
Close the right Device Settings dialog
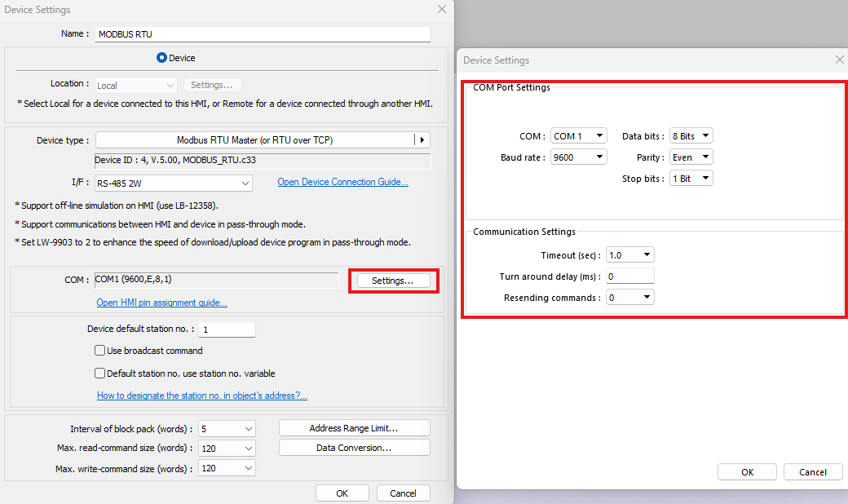[x=840, y=60]
